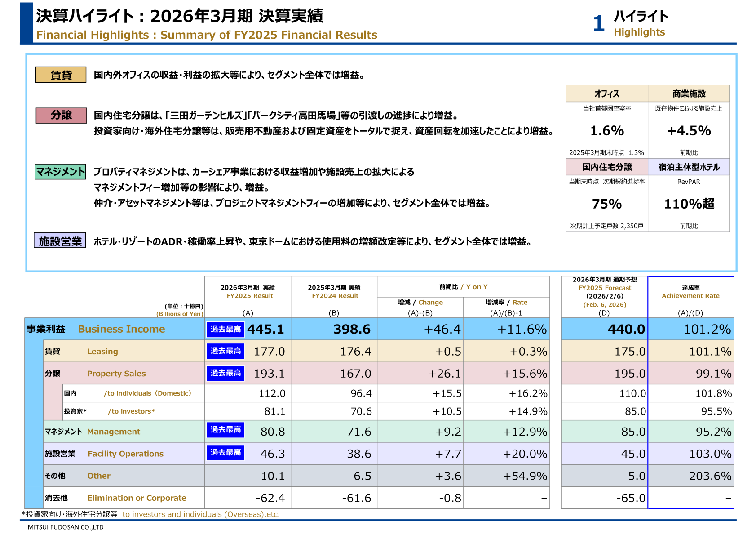Viewport: 756px width, 535px height.
Task: Click the MITSUI FUDOSAN CO.,LTD footer
Action: tap(66, 527)
